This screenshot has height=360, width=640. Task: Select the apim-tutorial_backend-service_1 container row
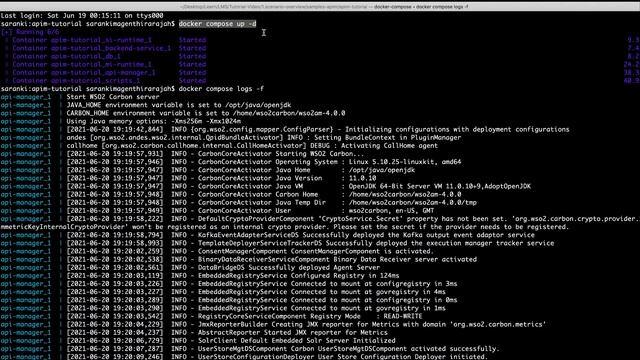[x=105, y=48]
